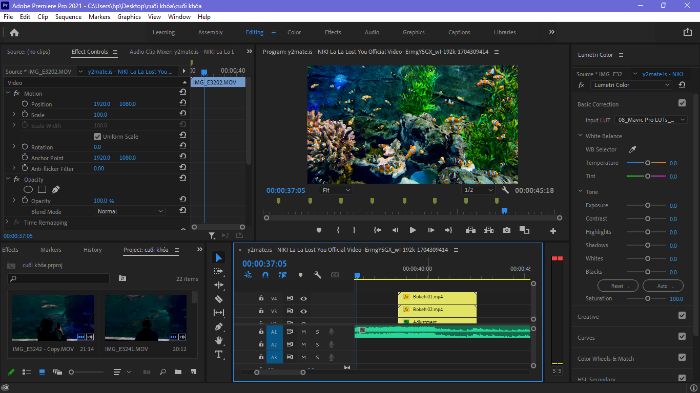700x393 pixels.
Task: Toggle Basic Correction checkbox
Action: pyautogui.click(x=682, y=103)
